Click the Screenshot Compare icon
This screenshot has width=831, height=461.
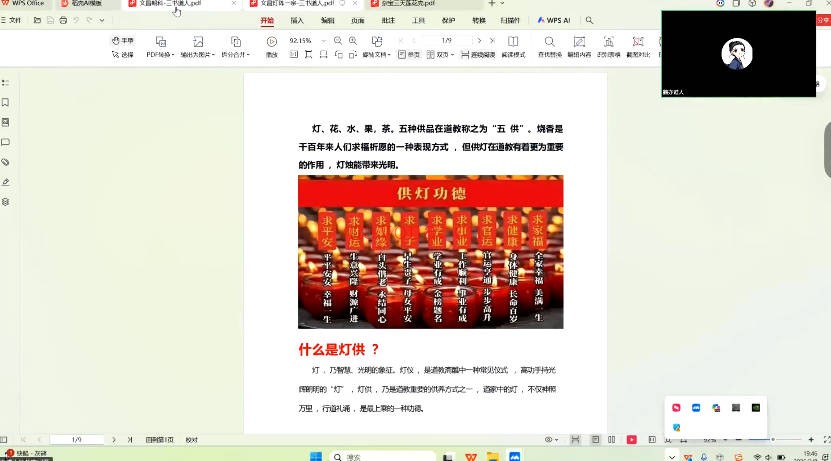tap(638, 46)
